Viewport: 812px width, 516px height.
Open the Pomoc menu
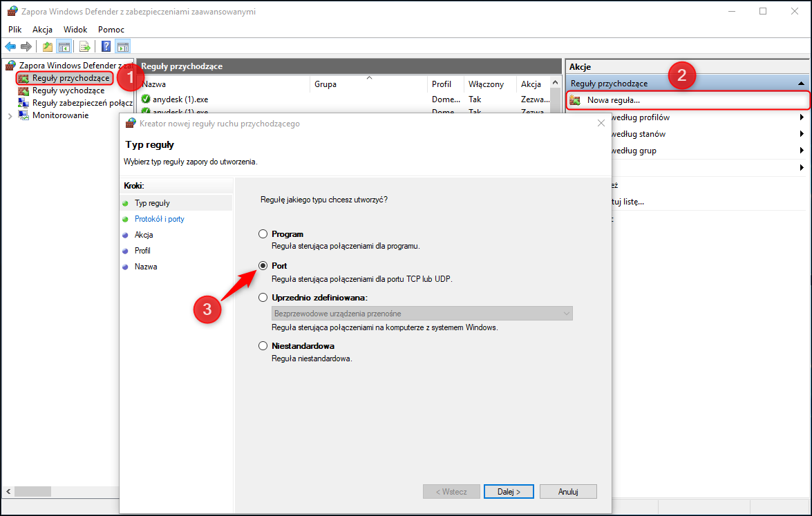point(111,30)
